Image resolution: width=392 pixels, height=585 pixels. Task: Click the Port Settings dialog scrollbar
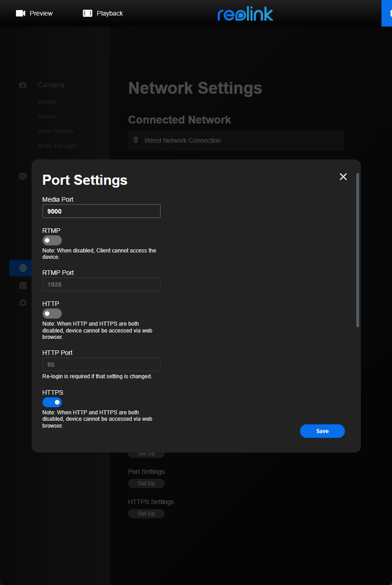(x=358, y=250)
